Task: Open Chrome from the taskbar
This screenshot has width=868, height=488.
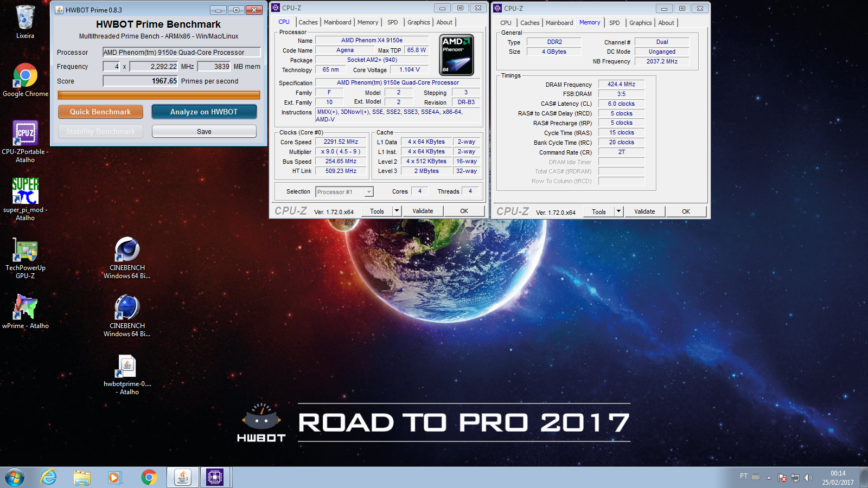Action: click(x=149, y=478)
